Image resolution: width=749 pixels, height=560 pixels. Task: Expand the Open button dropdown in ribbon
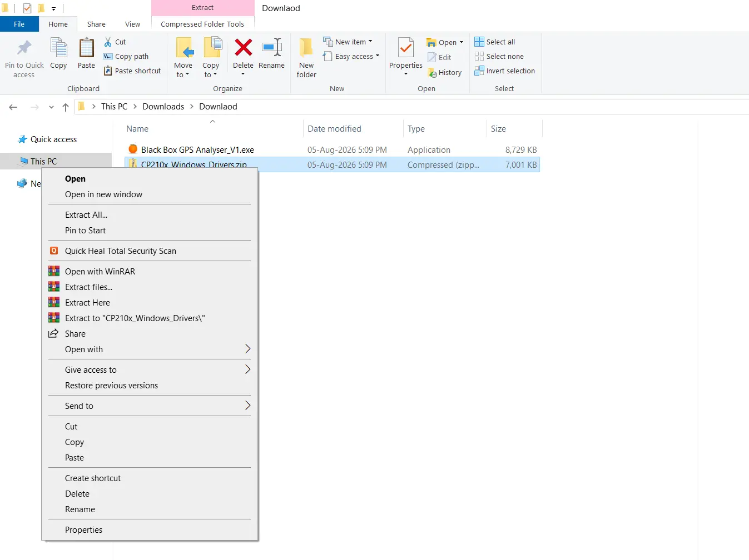point(462,42)
